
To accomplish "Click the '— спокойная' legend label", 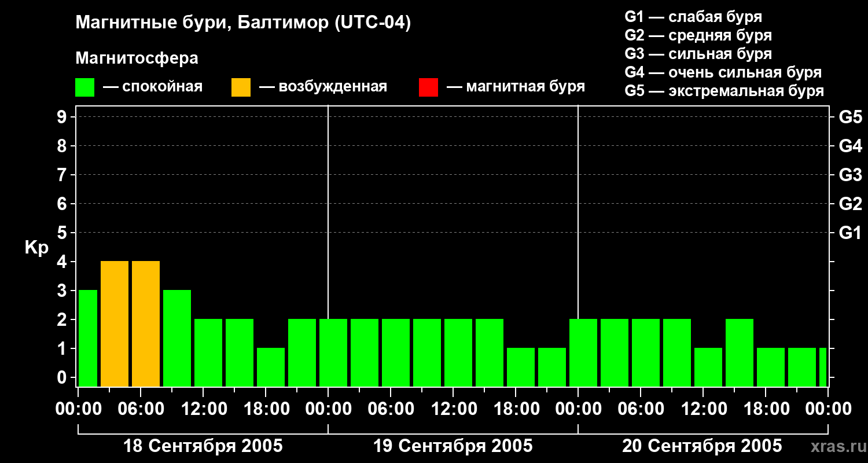I will (153, 87).
